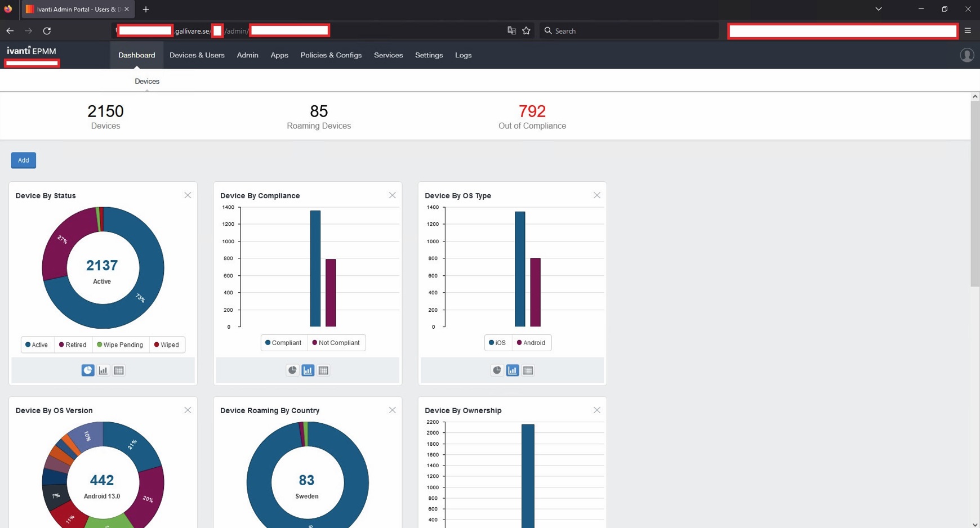Viewport: 980px width, 528px height.
Task: Switch Device By Status to table view
Action: pyautogui.click(x=119, y=370)
